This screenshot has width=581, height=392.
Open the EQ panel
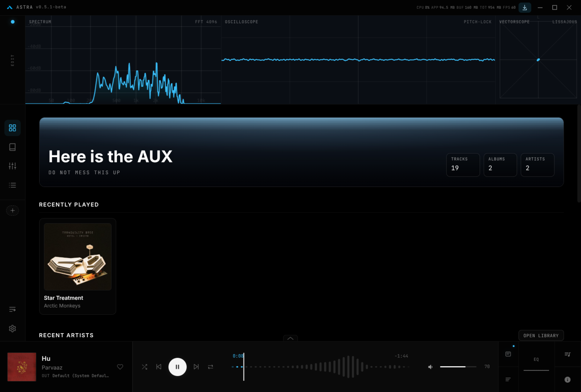point(536,359)
